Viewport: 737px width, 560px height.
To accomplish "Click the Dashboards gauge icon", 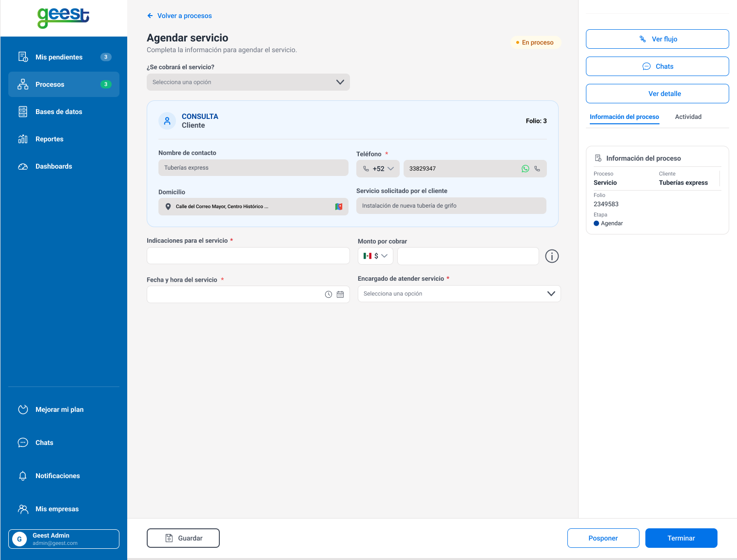I will click(23, 166).
